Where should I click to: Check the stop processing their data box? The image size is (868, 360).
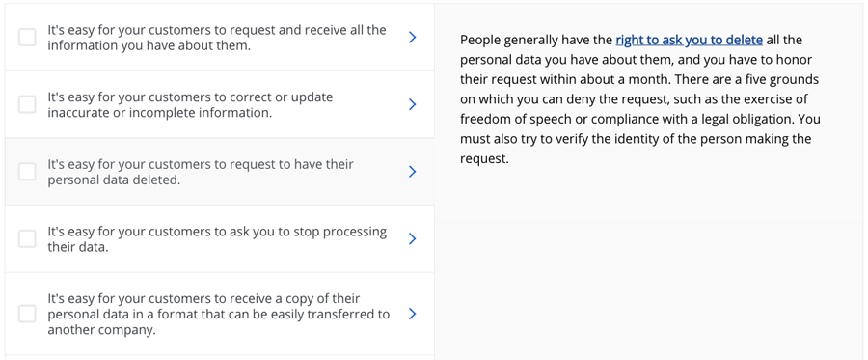click(27, 238)
